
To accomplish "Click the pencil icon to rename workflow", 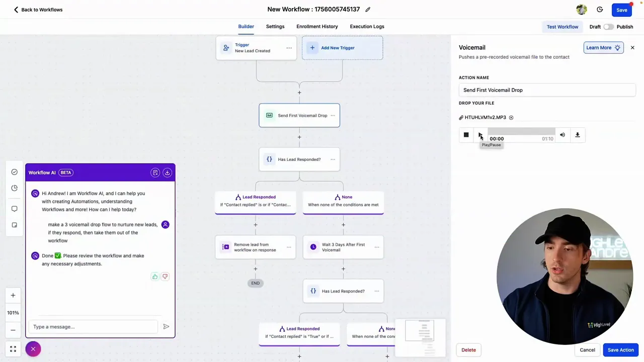I will tap(368, 10).
